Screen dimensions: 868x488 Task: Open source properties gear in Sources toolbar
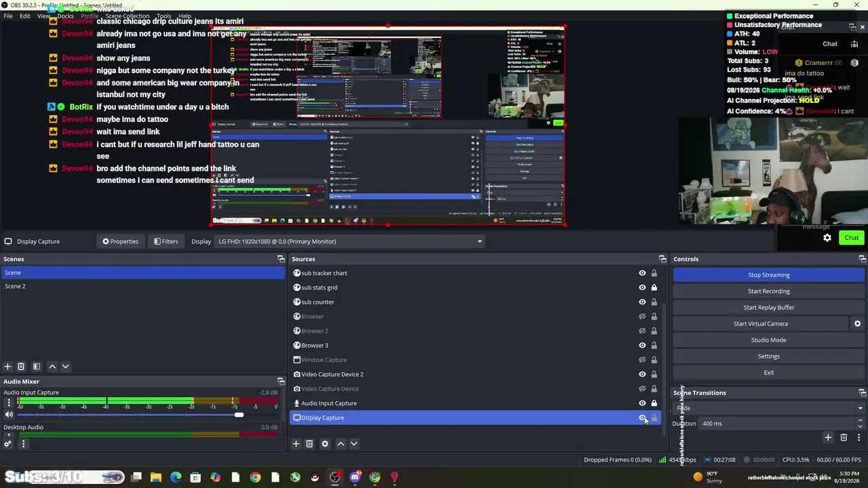pyautogui.click(x=325, y=444)
